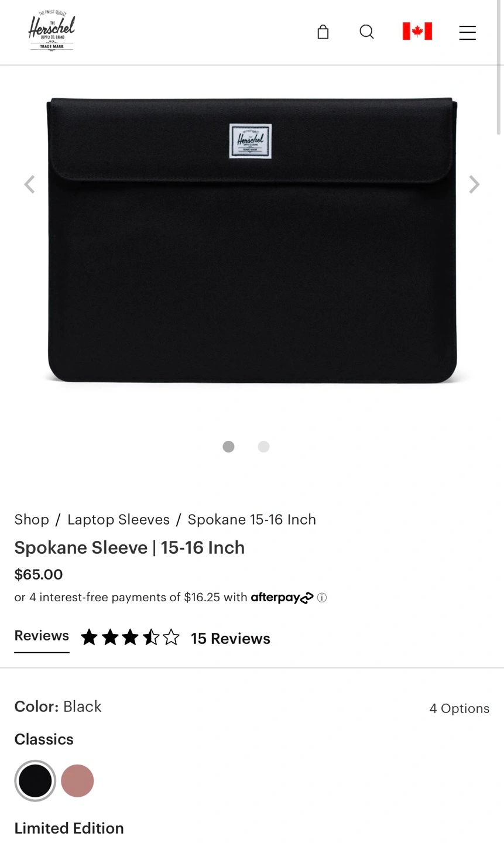The image size is (504, 843).
Task: Select first carousel dot indicator
Action: pyautogui.click(x=229, y=447)
